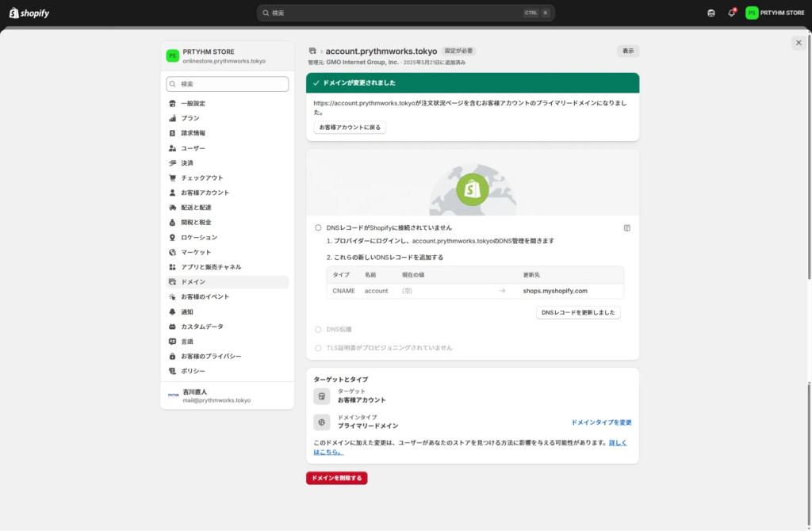812x531 pixels.
Task: Click the お客様アカウント person icon
Action: [172, 193]
